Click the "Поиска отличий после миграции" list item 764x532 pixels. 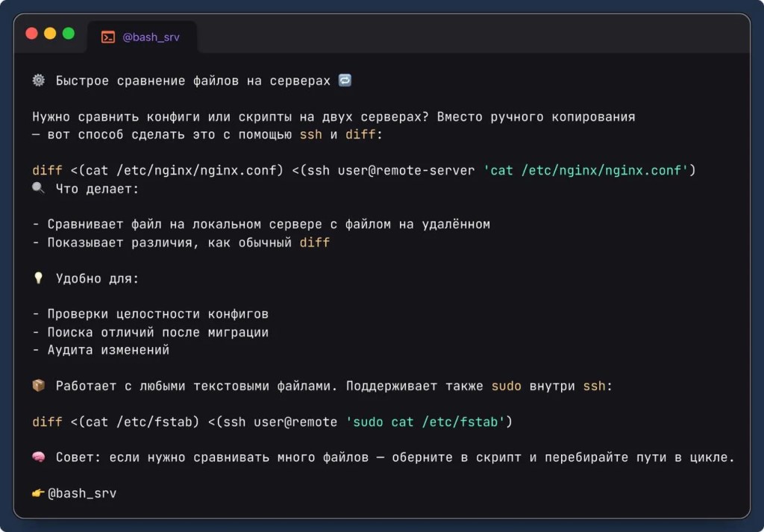157,332
